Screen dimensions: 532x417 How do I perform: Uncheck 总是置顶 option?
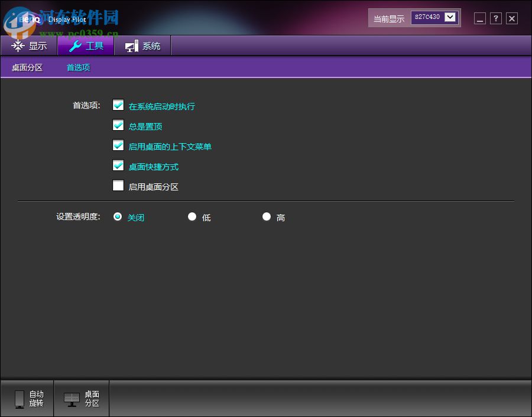click(x=118, y=125)
